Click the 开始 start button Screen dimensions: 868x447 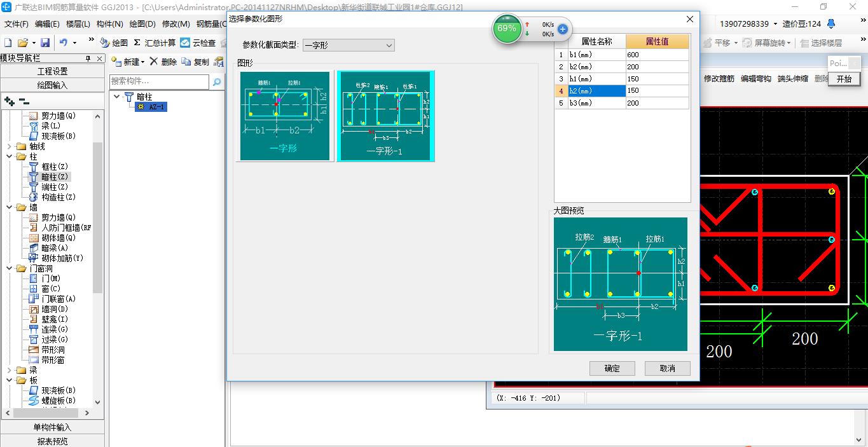pyautogui.click(x=844, y=79)
